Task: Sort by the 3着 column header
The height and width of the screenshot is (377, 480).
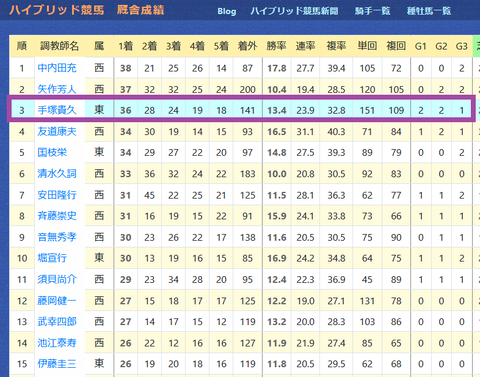Action: tap(173, 46)
